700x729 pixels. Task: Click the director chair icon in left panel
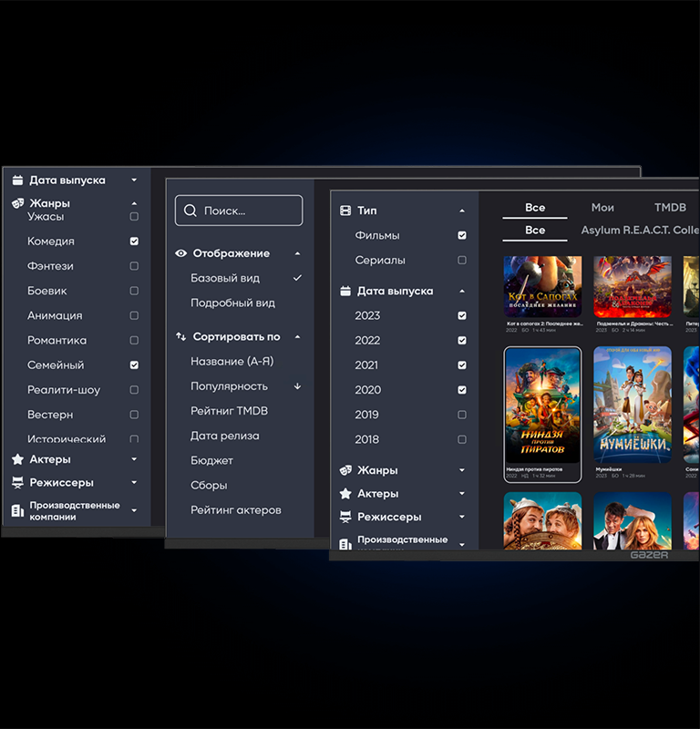[x=17, y=483]
